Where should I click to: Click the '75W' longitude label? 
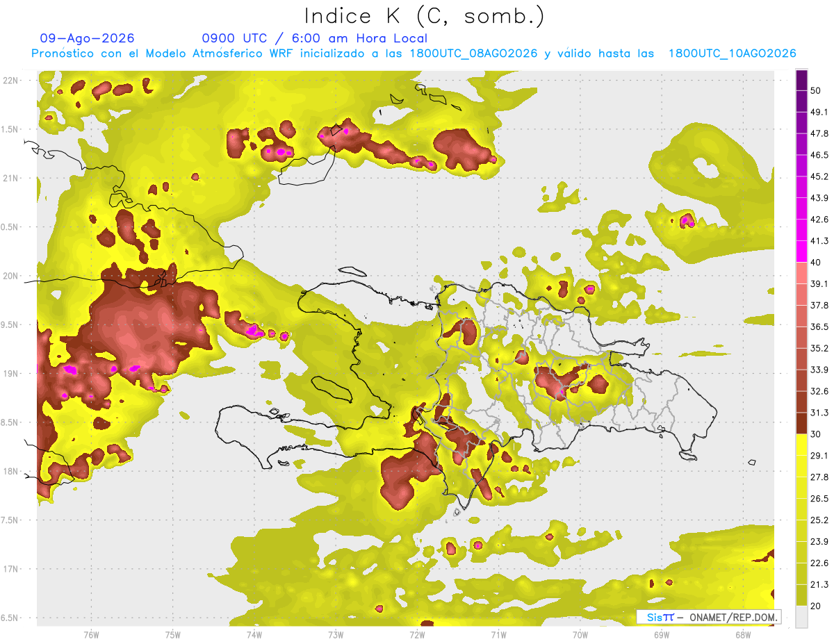172,635
